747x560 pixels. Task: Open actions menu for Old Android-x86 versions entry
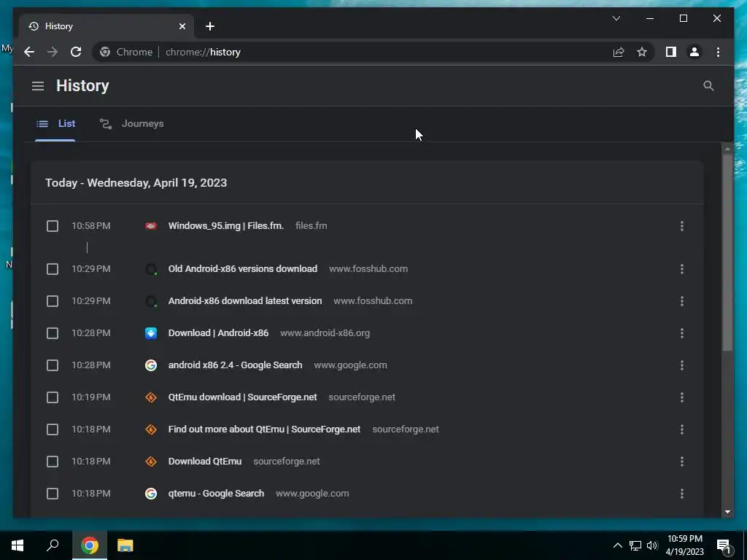[682, 269]
